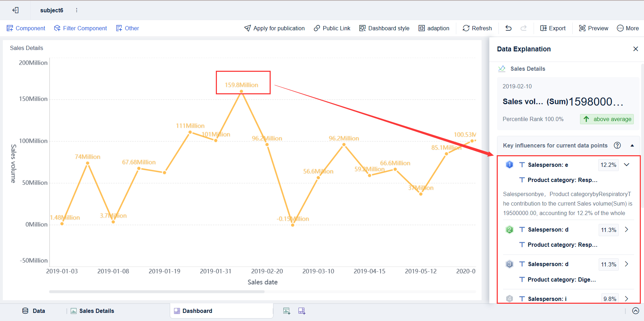Screen dimensions: 644x321
Task: Open Preview mode
Action: 593,28
